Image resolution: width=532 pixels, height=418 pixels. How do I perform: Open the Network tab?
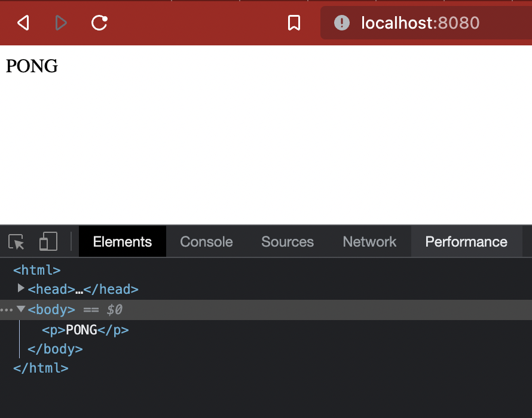(369, 242)
